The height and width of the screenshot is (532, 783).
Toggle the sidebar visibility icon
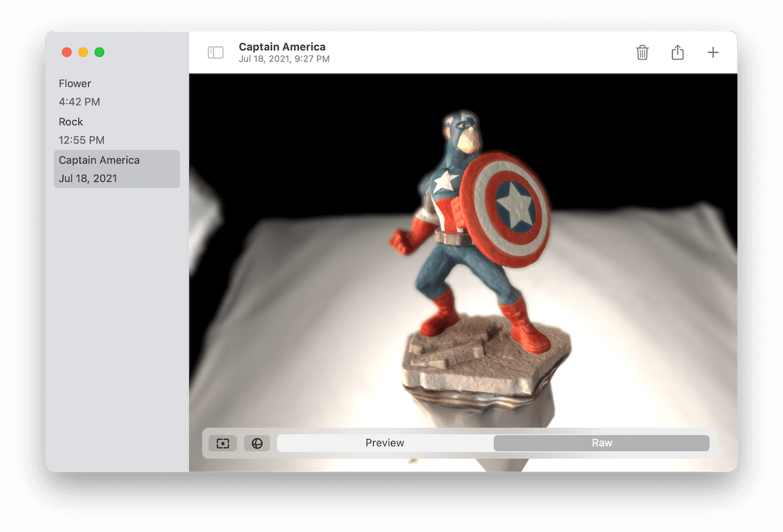[x=215, y=53]
